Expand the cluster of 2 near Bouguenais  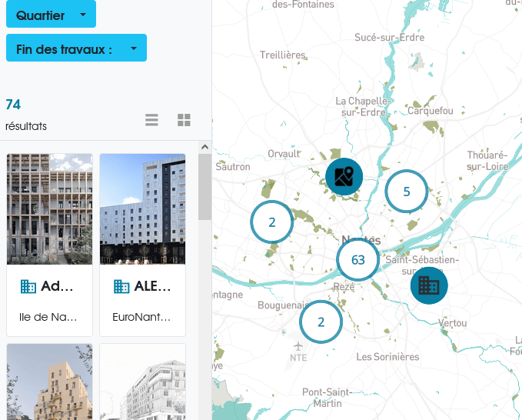(x=321, y=322)
